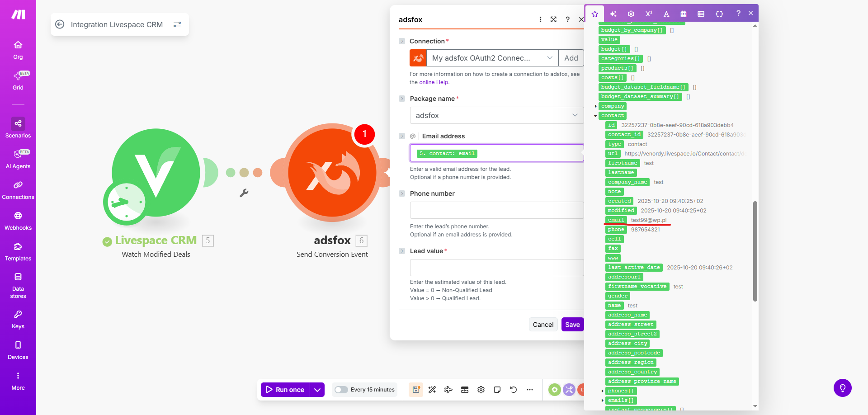Click the Data stores sidebar icon

point(18,285)
